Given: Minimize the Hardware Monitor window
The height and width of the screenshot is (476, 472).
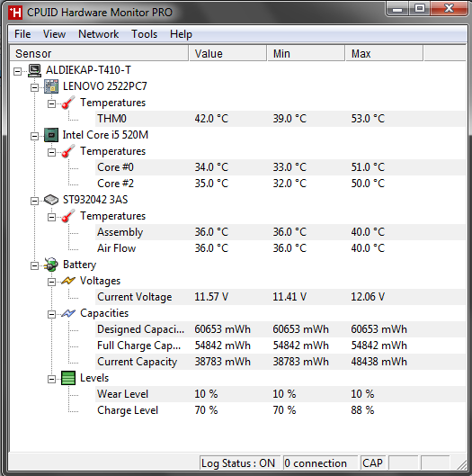Looking at the screenshot, I should [397, 8].
